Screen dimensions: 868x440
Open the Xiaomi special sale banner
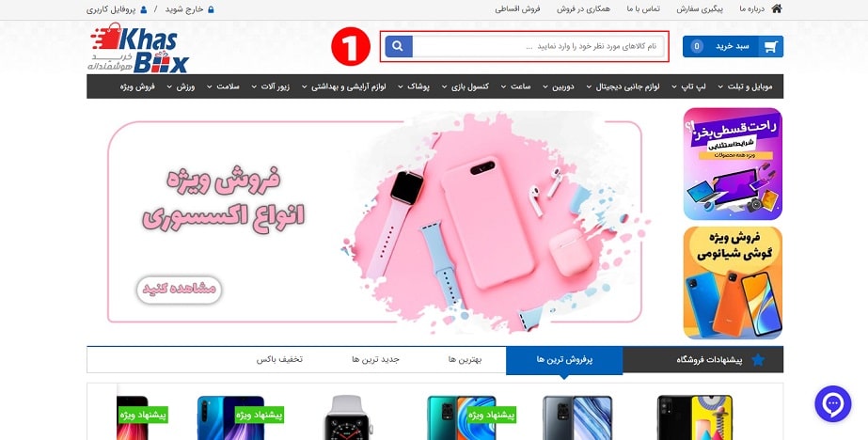(733, 282)
